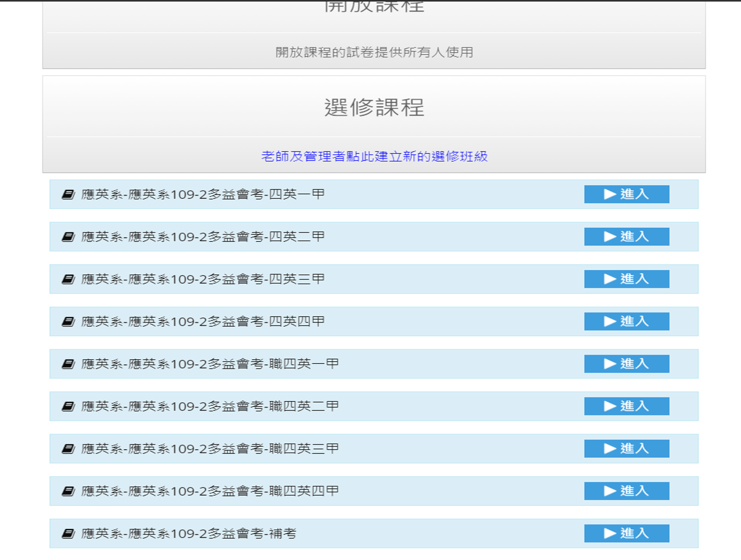Select text 應英系-應英系109-2多益會考-補考

tap(189, 534)
